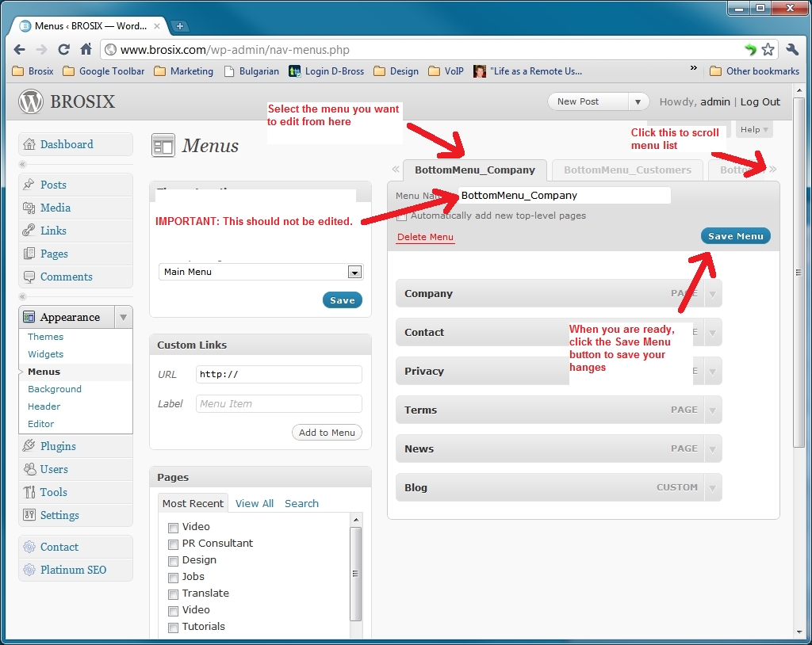Click the Pages list scrollbar

(x=356, y=574)
